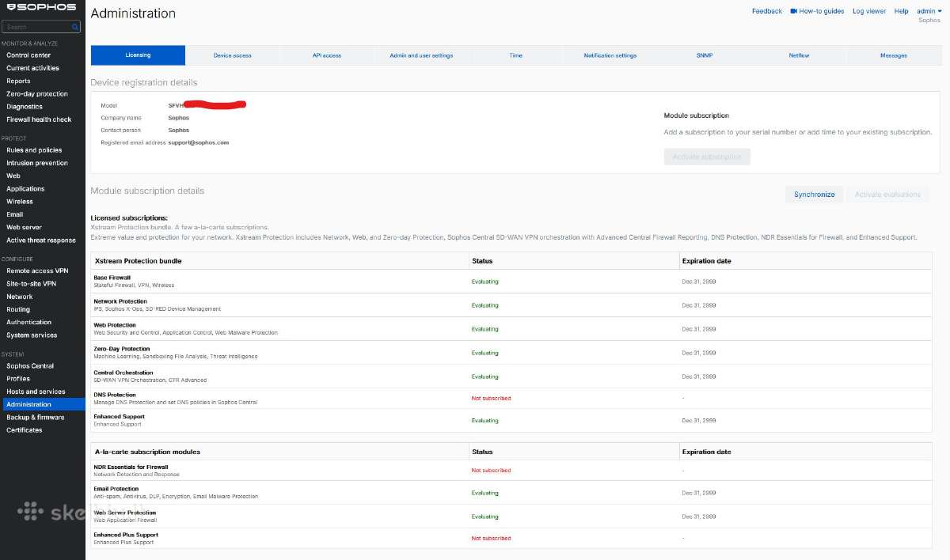
Task: Click the How-to guides video camera icon
Action: pyautogui.click(x=793, y=11)
